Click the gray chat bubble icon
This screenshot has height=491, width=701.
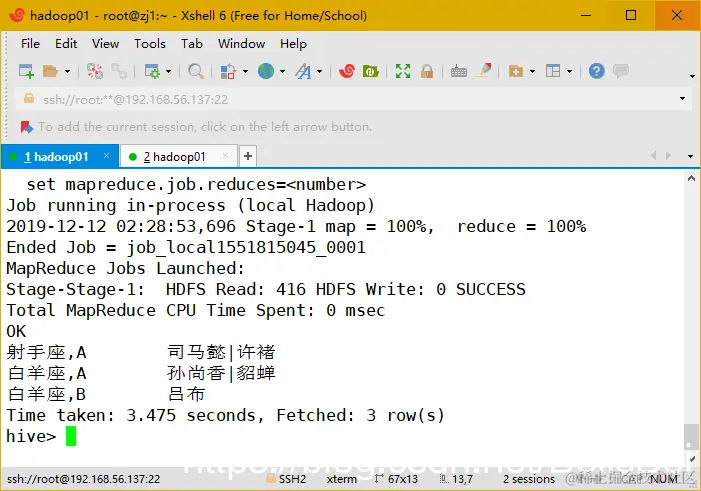pos(621,71)
